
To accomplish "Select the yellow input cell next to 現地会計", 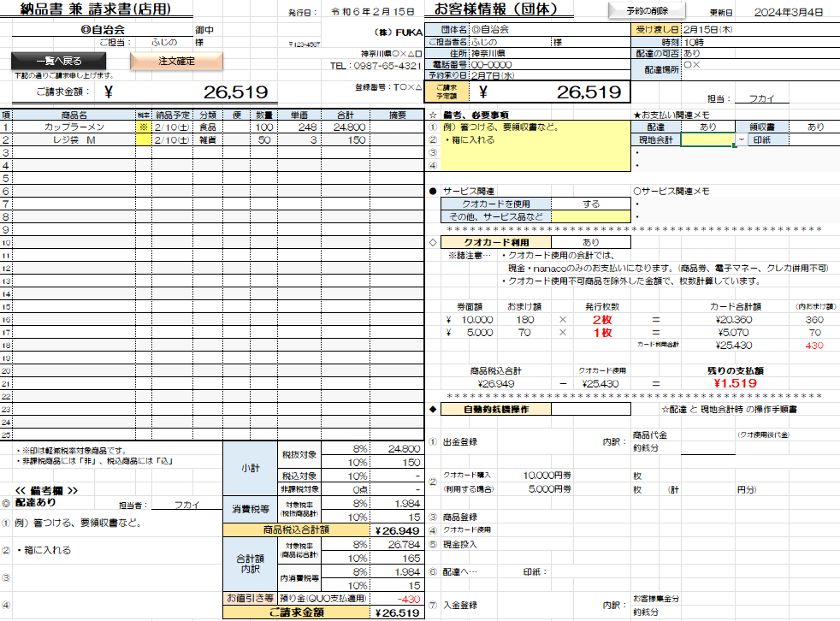I will (x=708, y=139).
